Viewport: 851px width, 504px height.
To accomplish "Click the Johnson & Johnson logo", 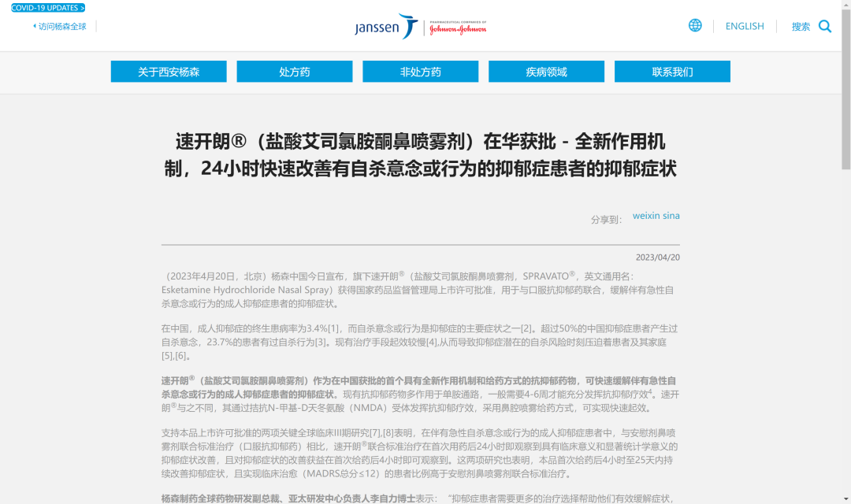I will click(x=458, y=28).
